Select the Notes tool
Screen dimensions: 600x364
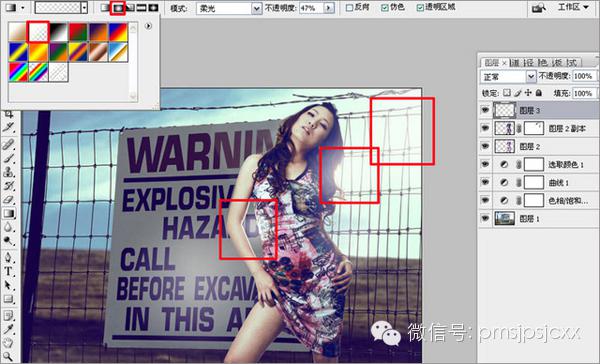point(8,315)
